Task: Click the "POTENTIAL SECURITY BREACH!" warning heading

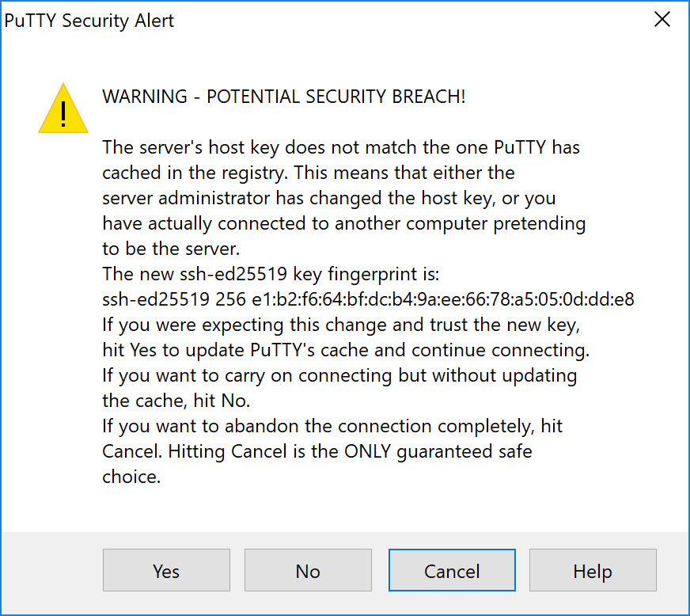Action: point(284,97)
